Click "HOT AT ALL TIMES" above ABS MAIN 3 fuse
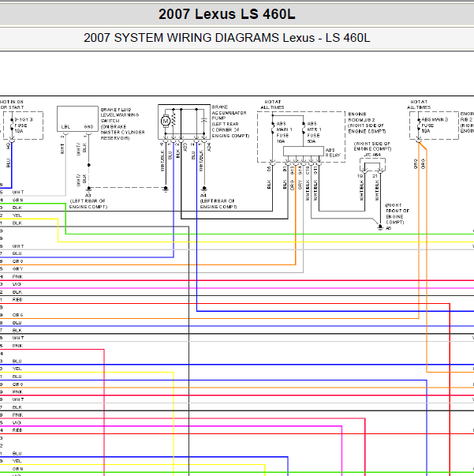The height and width of the screenshot is (476, 474). pos(419,105)
